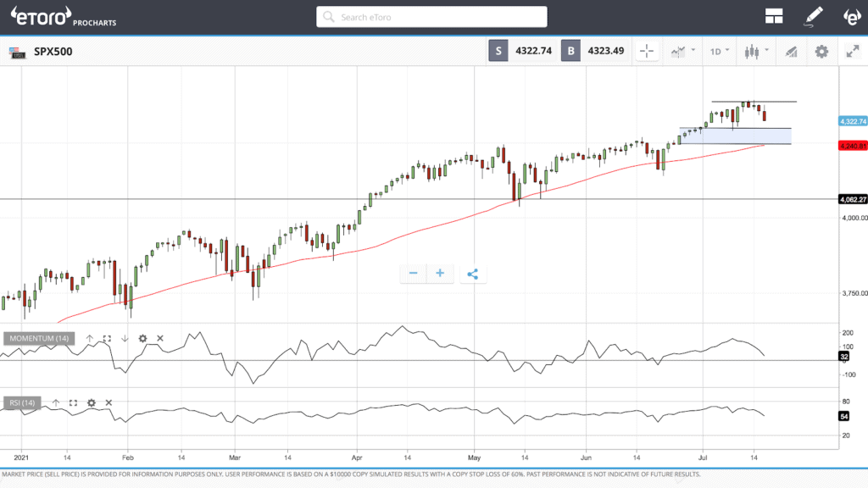Share the chart using share icon
This screenshot has width=868, height=488.
point(473,273)
